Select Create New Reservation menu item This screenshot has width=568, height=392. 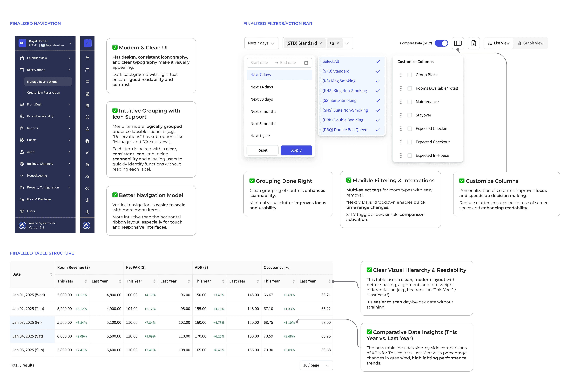pyautogui.click(x=44, y=93)
